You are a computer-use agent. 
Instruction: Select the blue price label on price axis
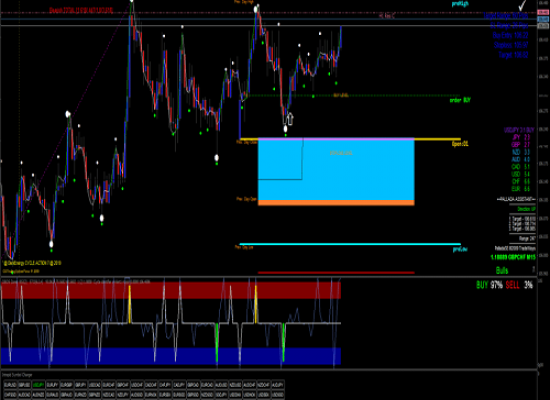point(543,19)
